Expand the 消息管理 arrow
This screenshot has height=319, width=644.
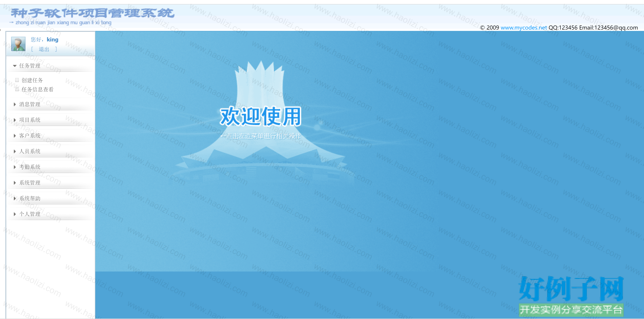[15, 104]
